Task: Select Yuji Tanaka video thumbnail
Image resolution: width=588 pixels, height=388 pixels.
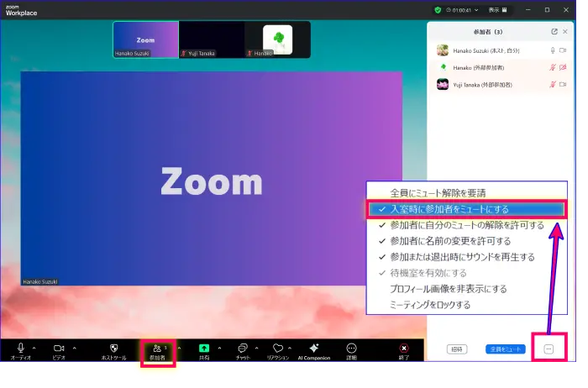Action: [x=211, y=39]
